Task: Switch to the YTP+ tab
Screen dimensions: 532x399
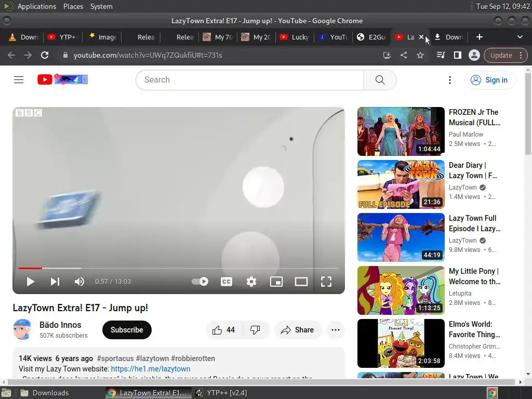Action: (63, 37)
